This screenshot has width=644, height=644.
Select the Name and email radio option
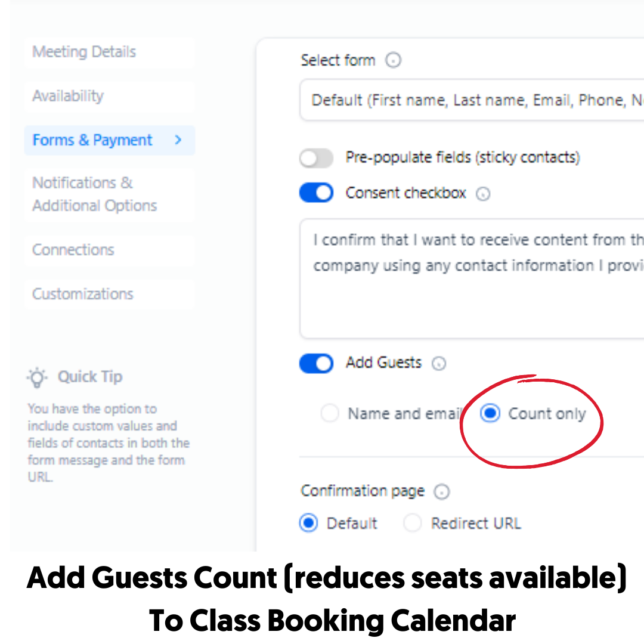click(x=330, y=413)
